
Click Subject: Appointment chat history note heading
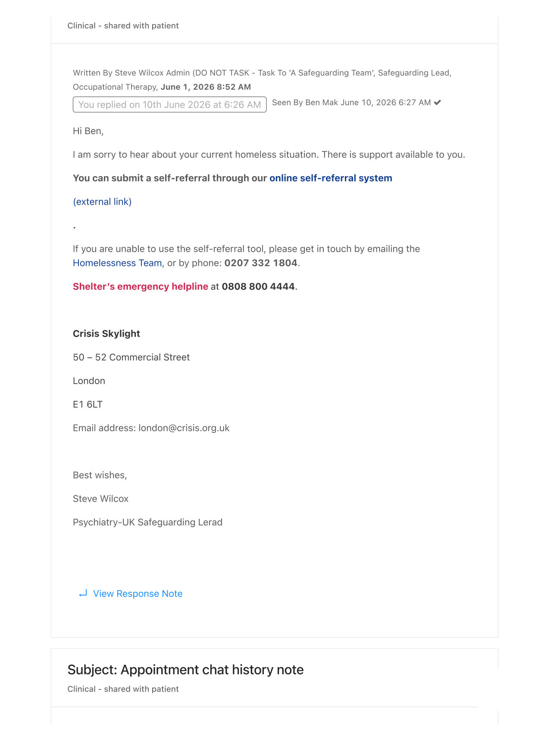[185, 670]
